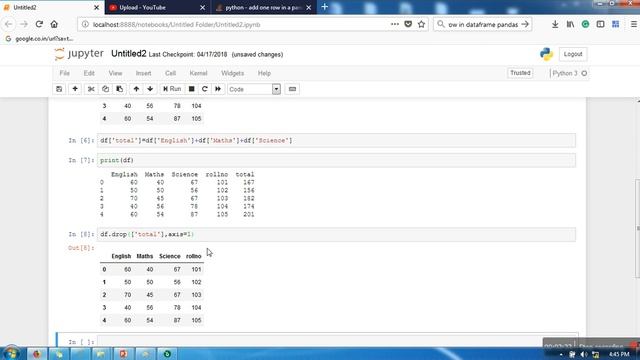This screenshot has height=360, width=640.
Task: Cut selected cells with the scissors icon
Action: click(x=91, y=89)
